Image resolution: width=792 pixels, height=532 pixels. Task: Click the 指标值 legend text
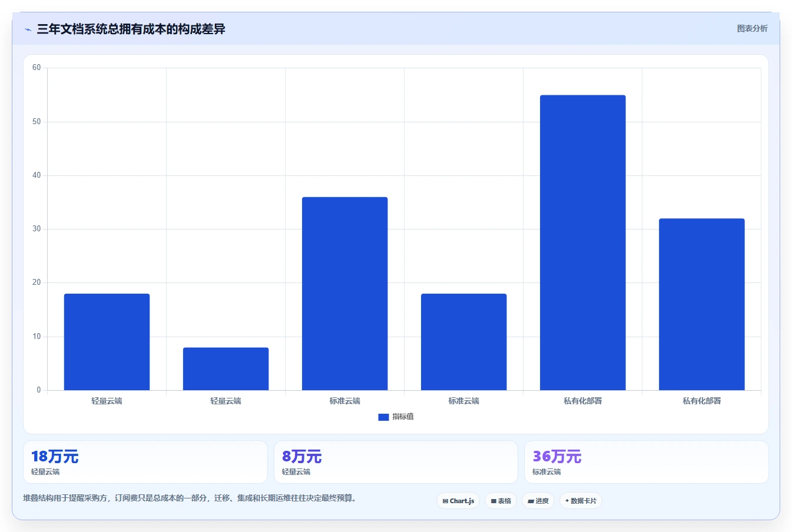click(x=403, y=417)
